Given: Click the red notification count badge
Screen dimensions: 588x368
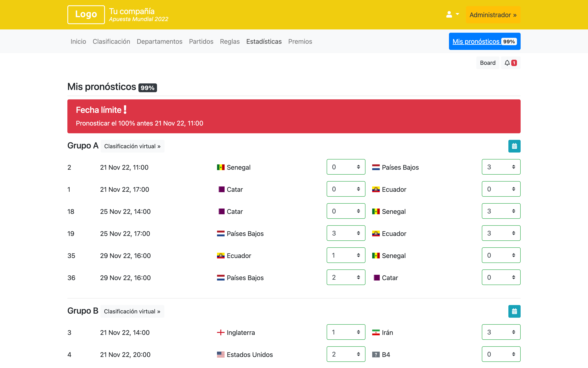Looking at the screenshot, I should click(x=514, y=63).
